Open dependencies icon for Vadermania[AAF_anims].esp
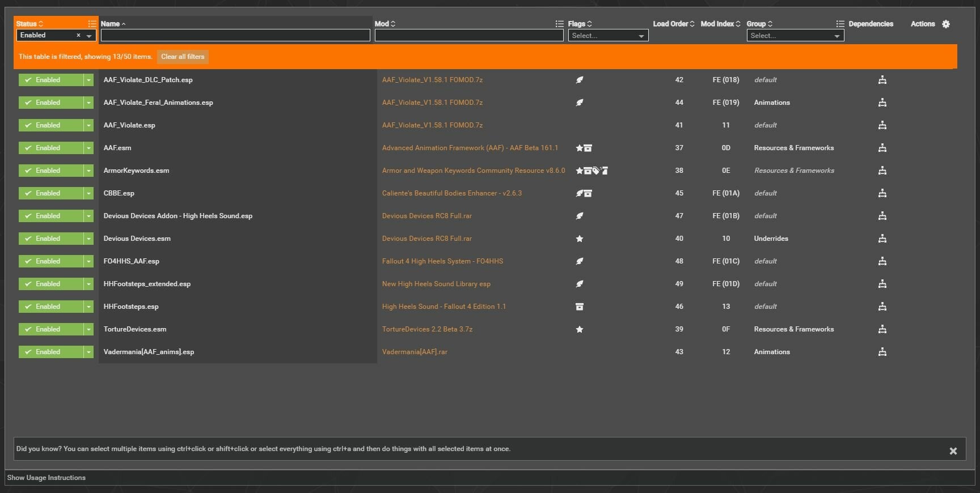 point(882,352)
